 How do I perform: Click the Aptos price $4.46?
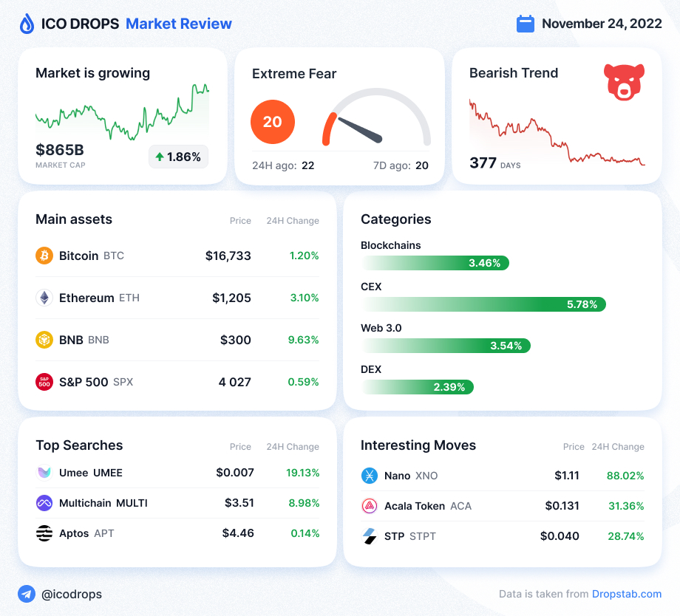[238, 533]
